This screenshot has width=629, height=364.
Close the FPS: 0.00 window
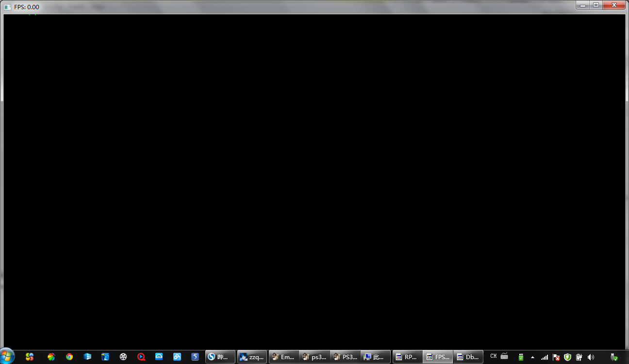point(614,5)
